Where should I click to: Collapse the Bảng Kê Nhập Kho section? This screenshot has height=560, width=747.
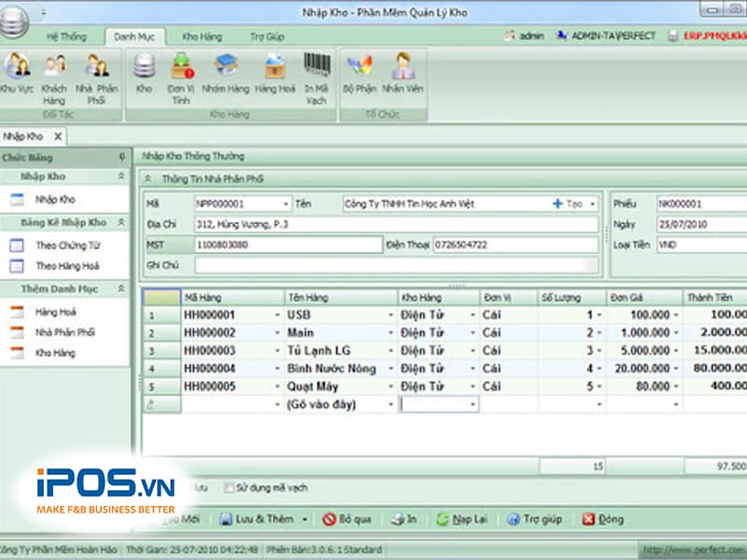[120, 223]
